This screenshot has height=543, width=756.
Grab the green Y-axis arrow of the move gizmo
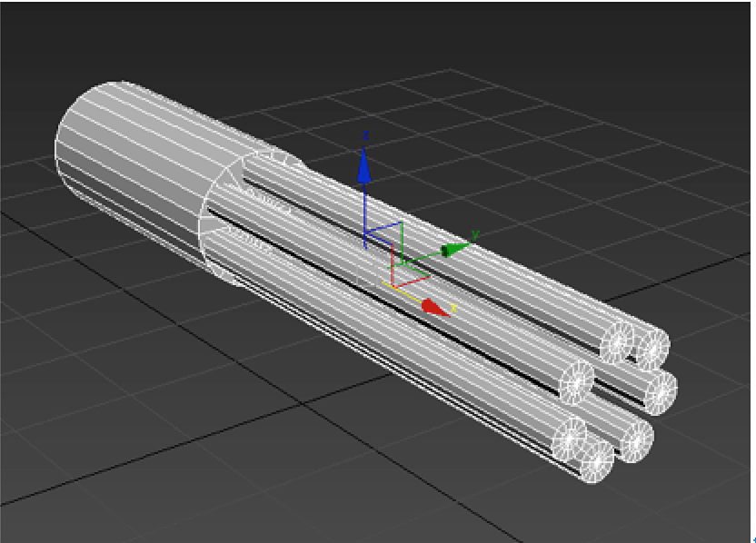click(x=455, y=250)
